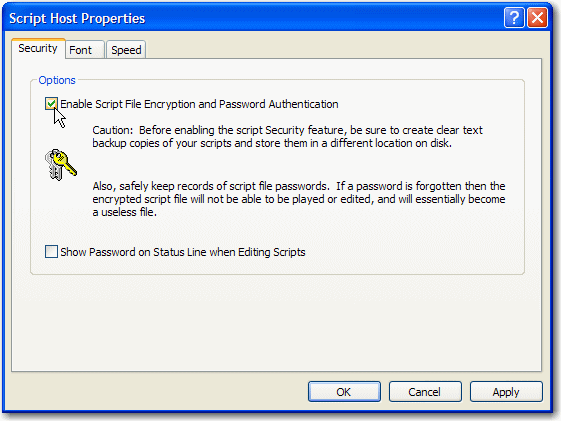Dismiss changes with the Cancel button
561x421 pixels.
pos(425,392)
